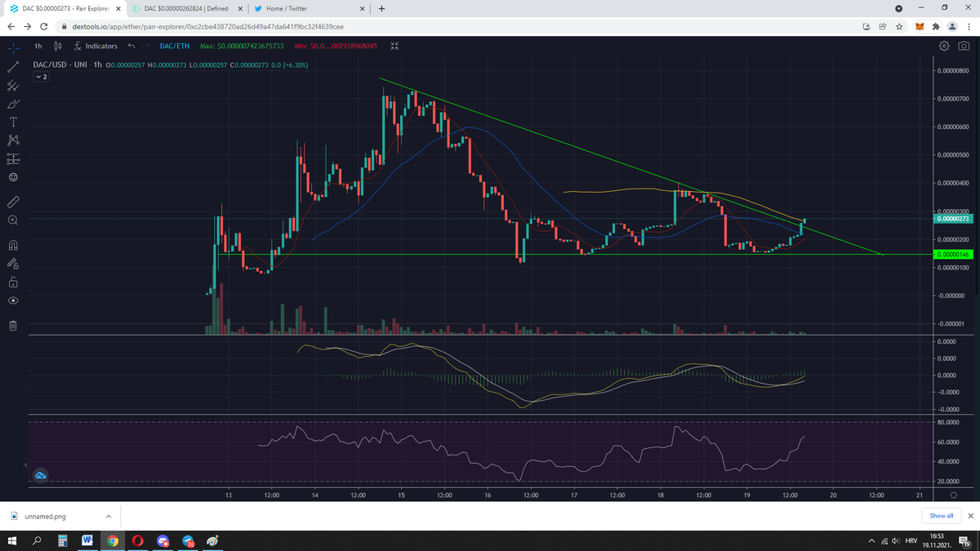Open the HRV language input selector
The width and height of the screenshot is (980, 551).
click(912, 541)
